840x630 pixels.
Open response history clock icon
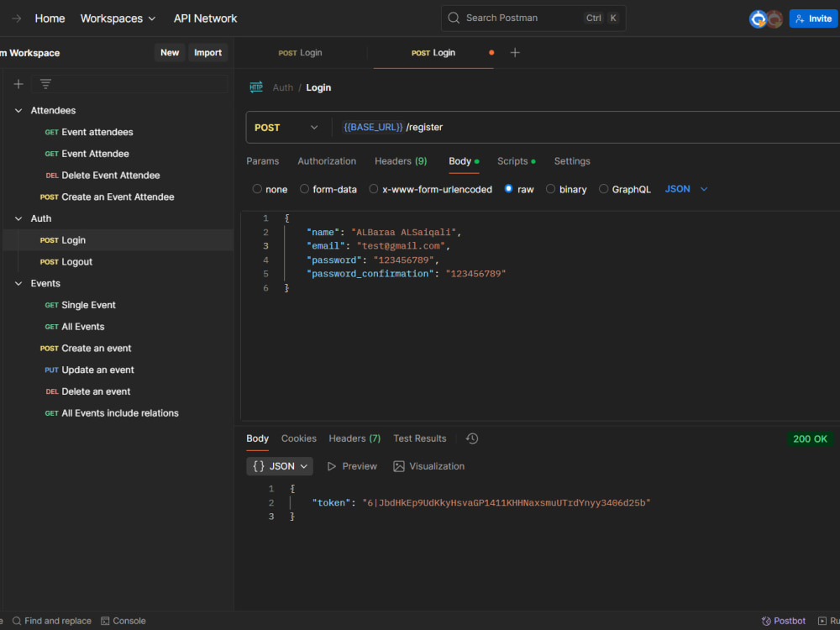click(x=472, y=438)
